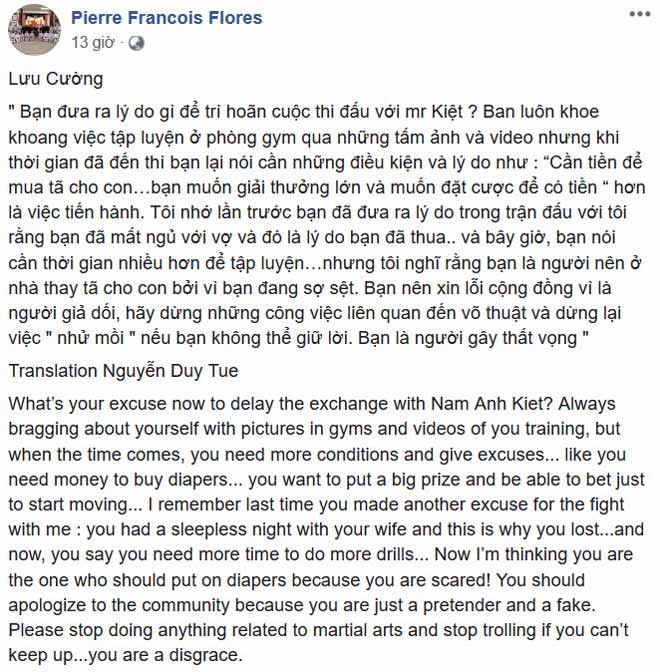Viewport: 660px width, 672px height.
Task: Click the public globe privacy icon
Action: pyautogui.click(x=137, y=43)
